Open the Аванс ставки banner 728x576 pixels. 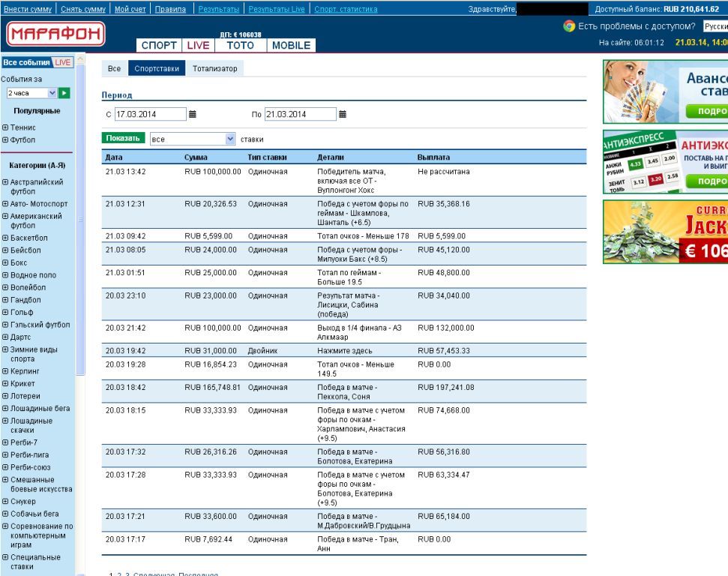(x=665, y=91)
